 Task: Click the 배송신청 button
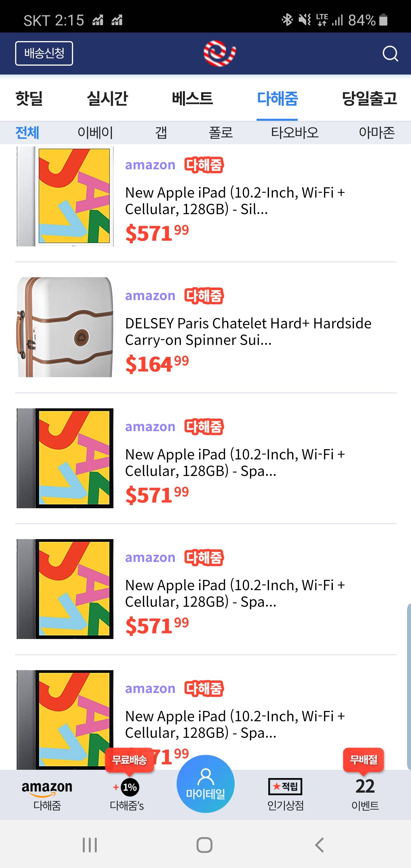point(44,53)
